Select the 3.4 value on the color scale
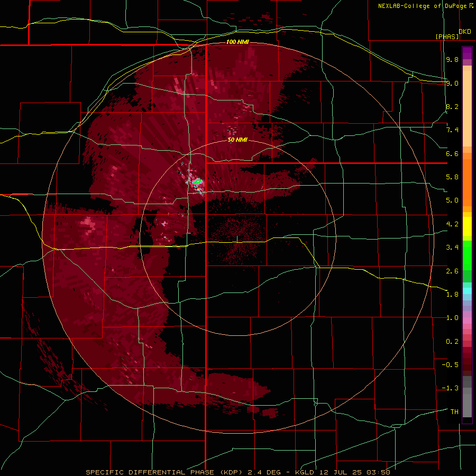Screen dimensions: 476x476 coord(452,248)
